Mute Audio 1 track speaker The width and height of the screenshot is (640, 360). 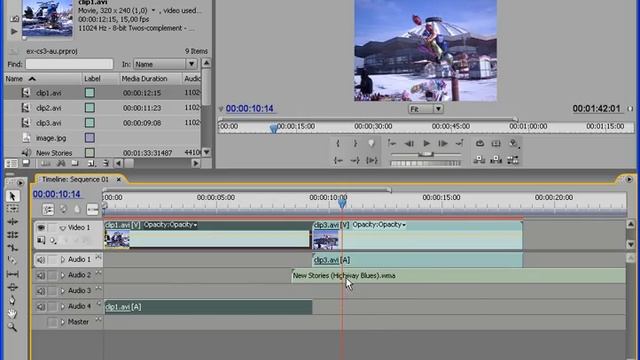pyautogui.click(x=40, y=260)
